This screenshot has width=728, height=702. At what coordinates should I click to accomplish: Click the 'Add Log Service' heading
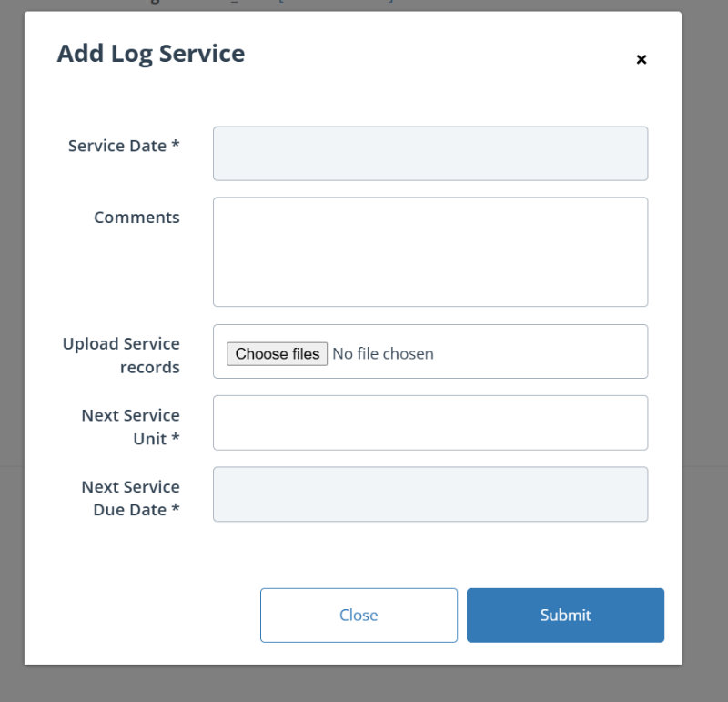(151, 54)
